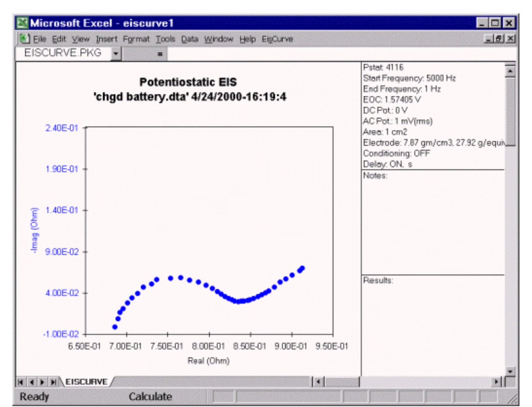
Task: Click the Excel icon in the title bar
Action: click(22, 23)
